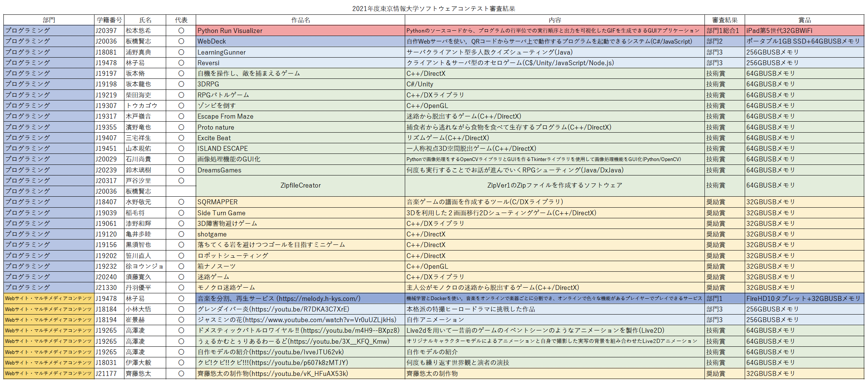Select the グレンダイバー炎 YouTube link cell

pos(300,309)
